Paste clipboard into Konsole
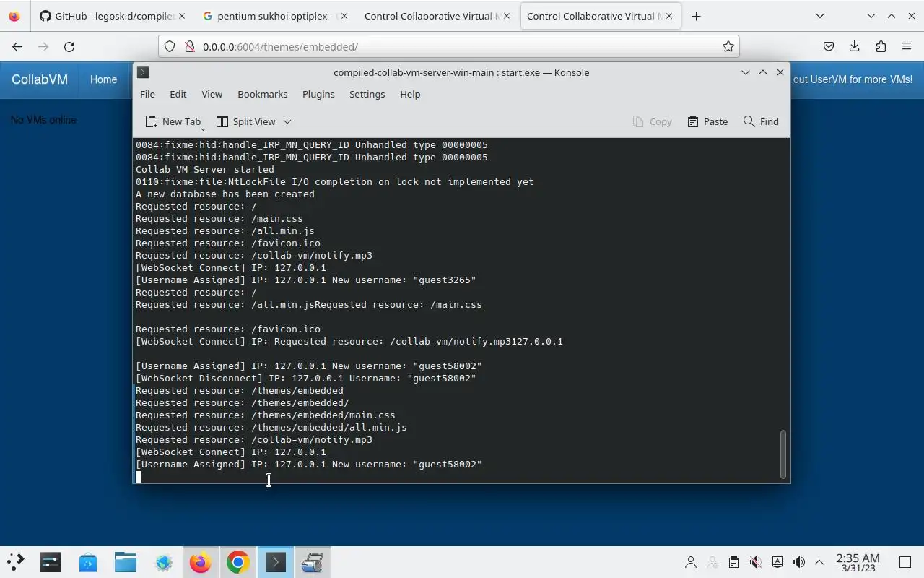The width and height of the screenshot is (924, 578). (x=707, y=121)
